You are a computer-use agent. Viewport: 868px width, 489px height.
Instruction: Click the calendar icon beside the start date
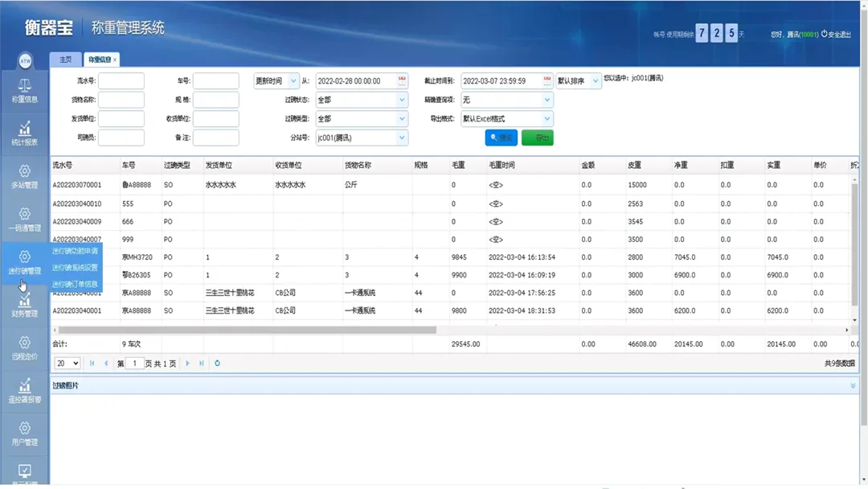coord(401,80)
